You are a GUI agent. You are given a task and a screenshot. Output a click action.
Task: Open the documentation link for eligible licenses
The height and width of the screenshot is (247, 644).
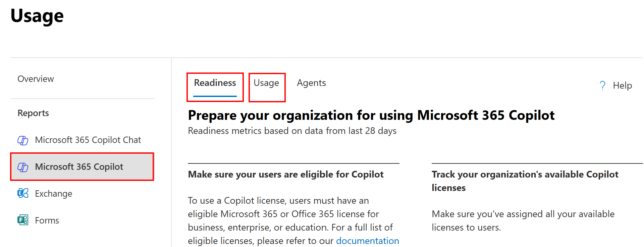[367, 241]
